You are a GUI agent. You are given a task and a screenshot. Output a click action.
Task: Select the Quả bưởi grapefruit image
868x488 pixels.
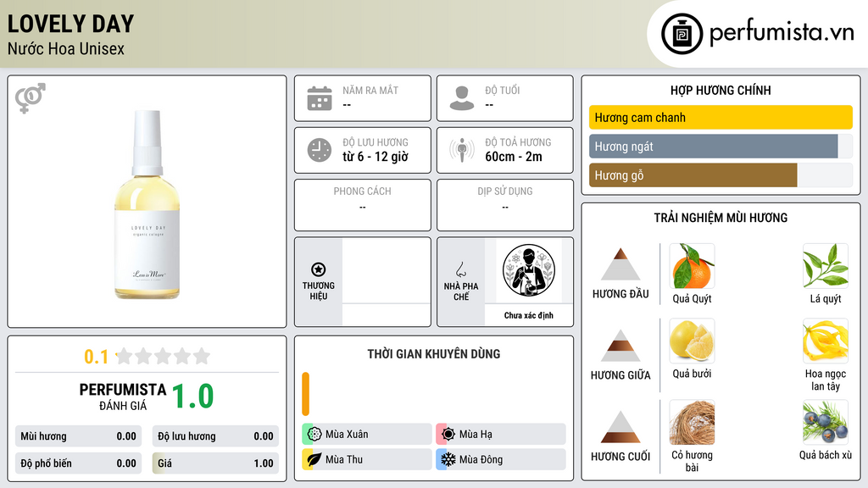(x=692, y=341)
